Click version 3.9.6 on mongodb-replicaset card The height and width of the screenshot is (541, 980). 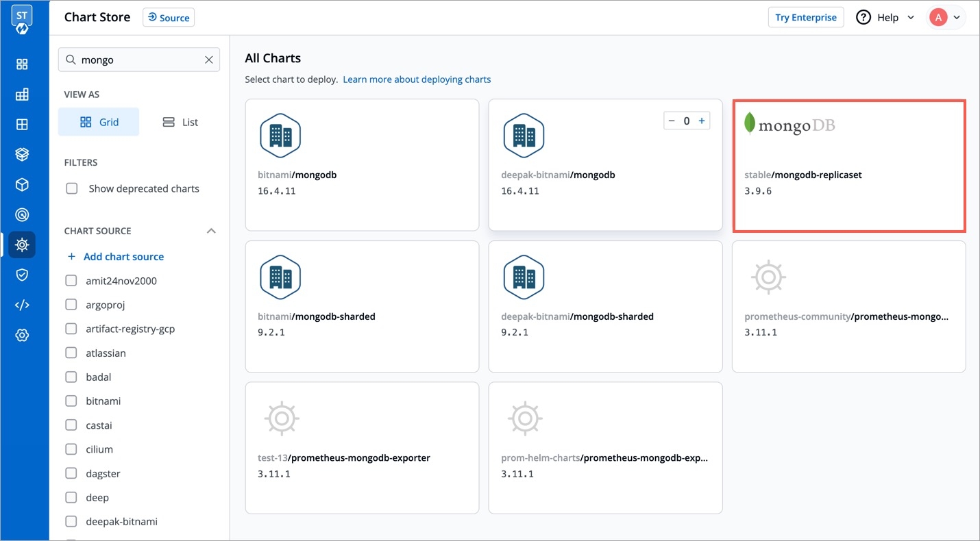(758, 191)
